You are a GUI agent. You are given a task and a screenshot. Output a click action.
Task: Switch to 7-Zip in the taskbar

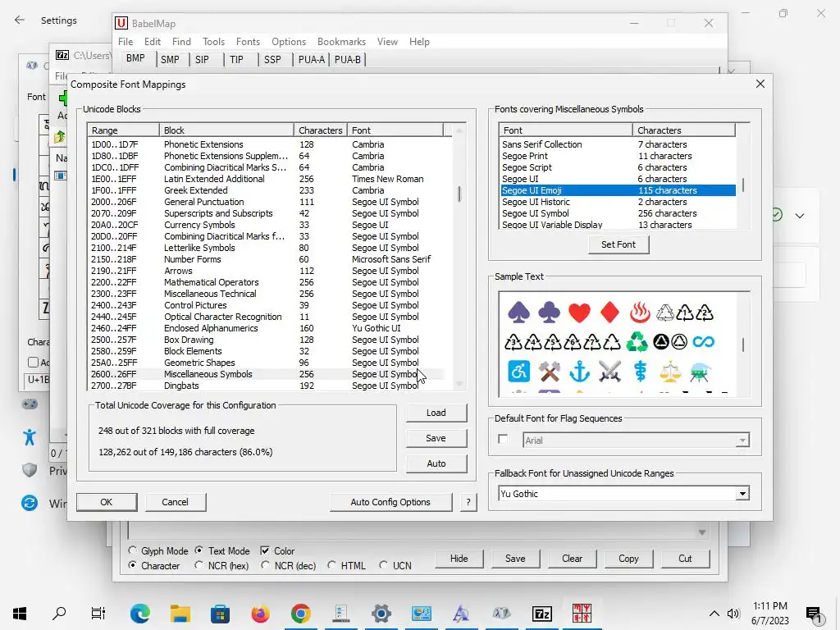[541, 613]
